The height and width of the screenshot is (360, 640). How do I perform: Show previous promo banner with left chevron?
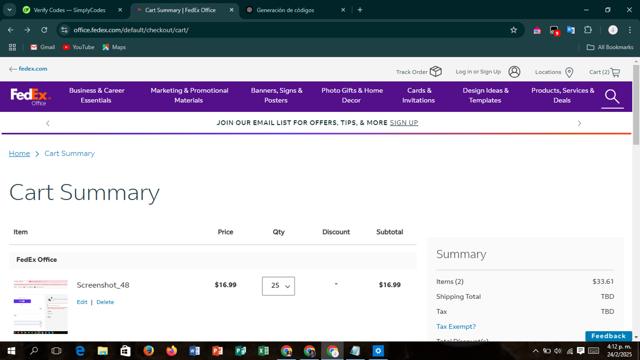(x=48, y=123)
